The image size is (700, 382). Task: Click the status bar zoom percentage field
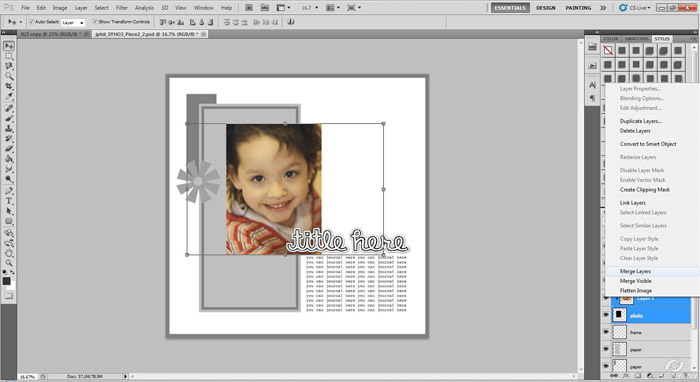click(28, 377)
